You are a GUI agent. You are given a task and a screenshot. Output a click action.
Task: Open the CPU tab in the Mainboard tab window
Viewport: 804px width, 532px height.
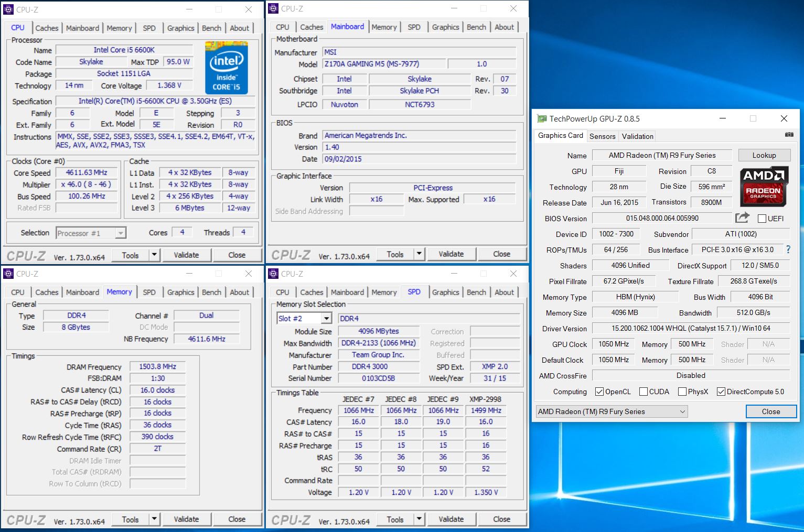point(282,27)
